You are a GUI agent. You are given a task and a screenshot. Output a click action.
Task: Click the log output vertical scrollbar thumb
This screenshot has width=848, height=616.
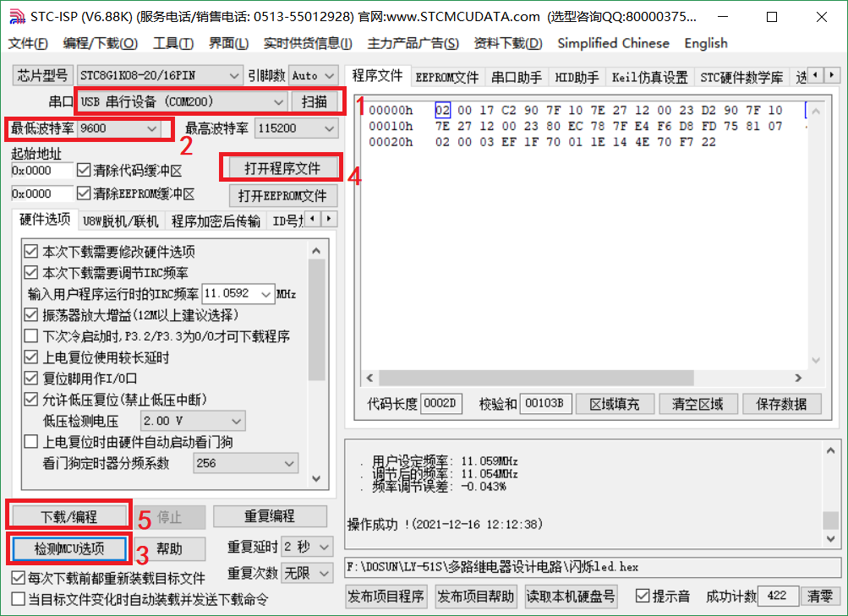[831, 521]
